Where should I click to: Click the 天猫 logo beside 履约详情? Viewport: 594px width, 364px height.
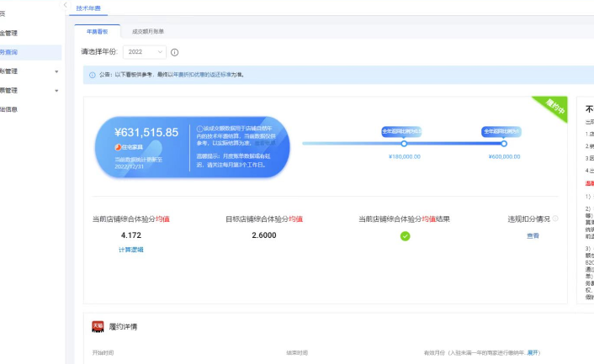tap(98, 326)
